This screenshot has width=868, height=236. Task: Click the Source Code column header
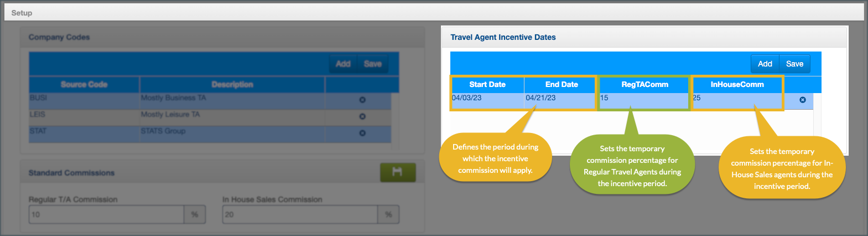point(84,84)
